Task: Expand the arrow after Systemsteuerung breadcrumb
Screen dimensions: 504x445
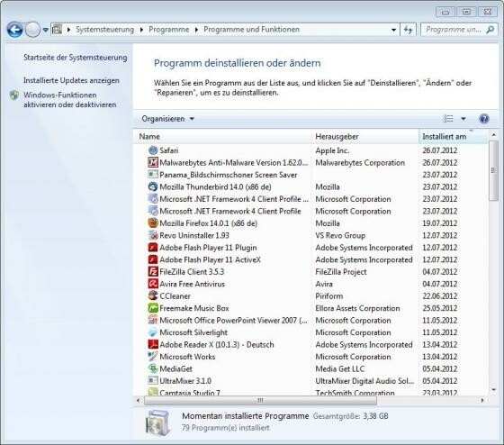Action: 142,30
